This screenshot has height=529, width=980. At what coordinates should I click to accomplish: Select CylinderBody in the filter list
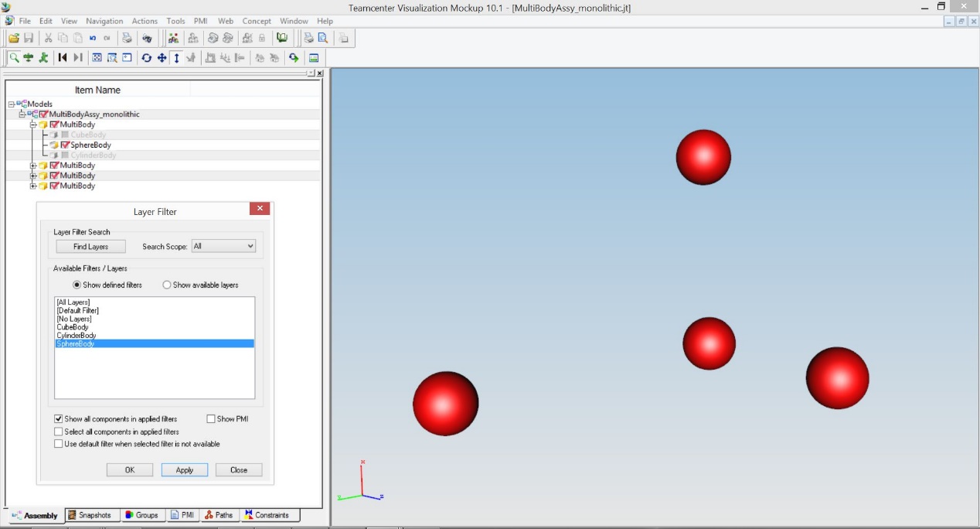coord(155,336)
